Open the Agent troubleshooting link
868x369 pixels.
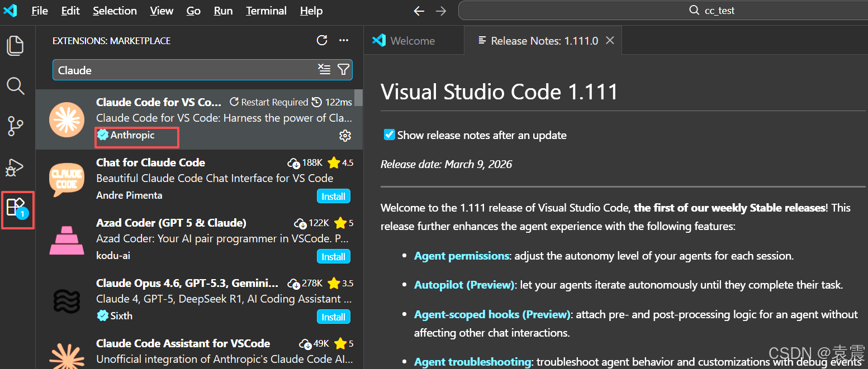(472, 362)
